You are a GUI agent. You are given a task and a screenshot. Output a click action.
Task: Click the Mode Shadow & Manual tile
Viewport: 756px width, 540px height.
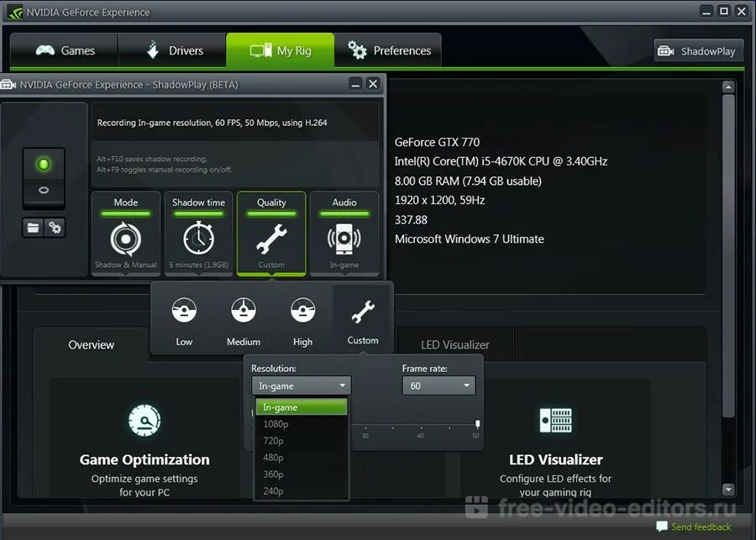(126, 233)
